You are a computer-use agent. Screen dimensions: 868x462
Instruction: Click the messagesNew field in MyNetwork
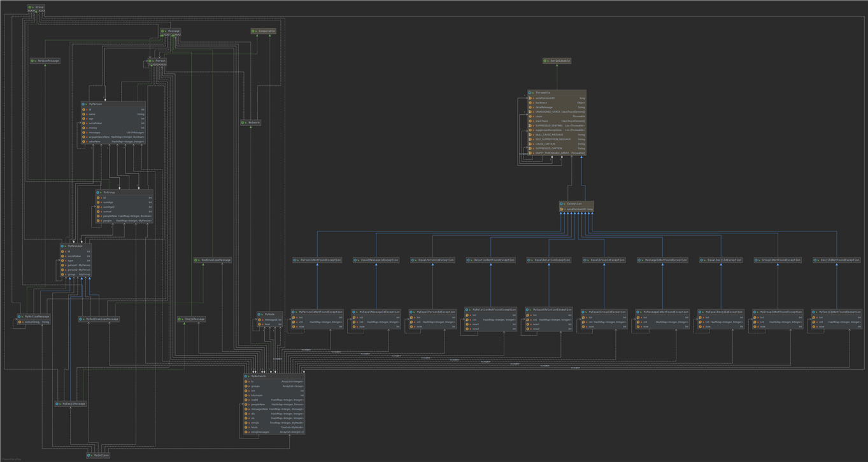(274, 409)
